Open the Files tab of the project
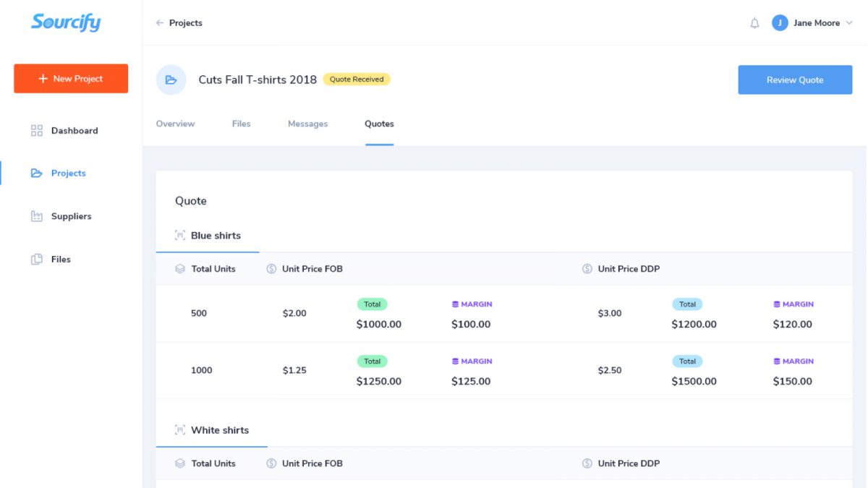868x488 pixels. [242, 124]
